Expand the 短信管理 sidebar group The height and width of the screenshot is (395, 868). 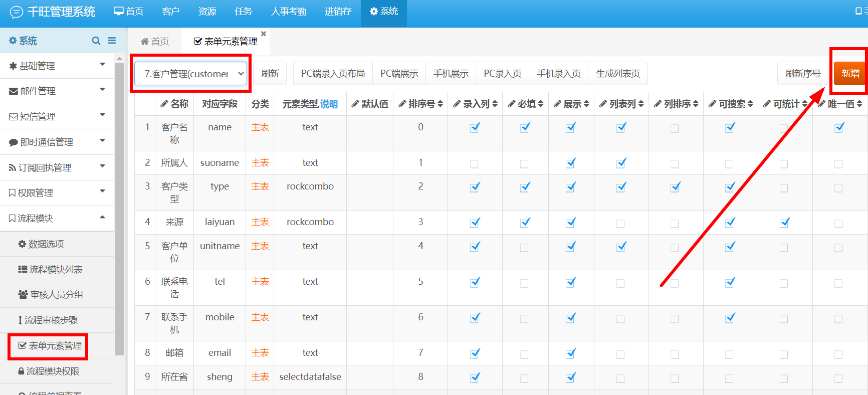point(57,116)
